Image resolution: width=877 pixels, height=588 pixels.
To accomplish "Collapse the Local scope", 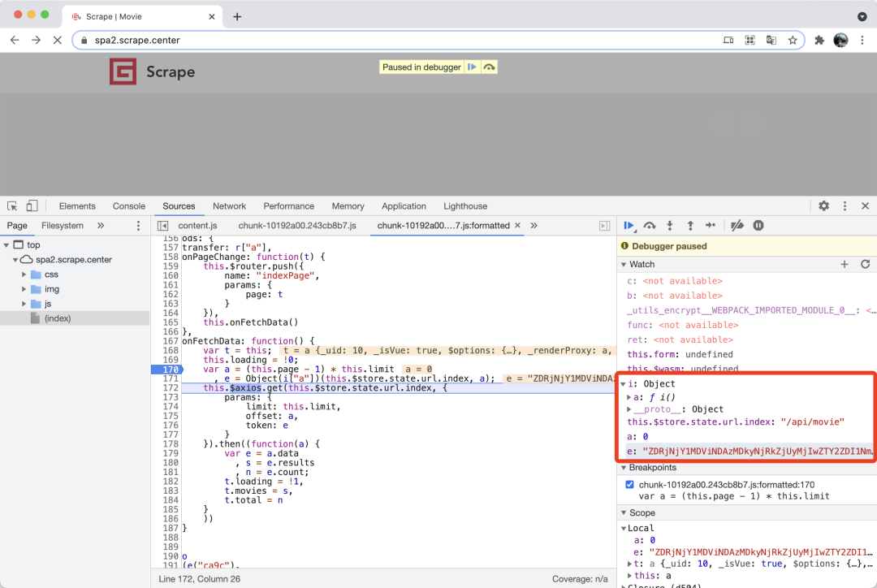I will tap(624, 528).
